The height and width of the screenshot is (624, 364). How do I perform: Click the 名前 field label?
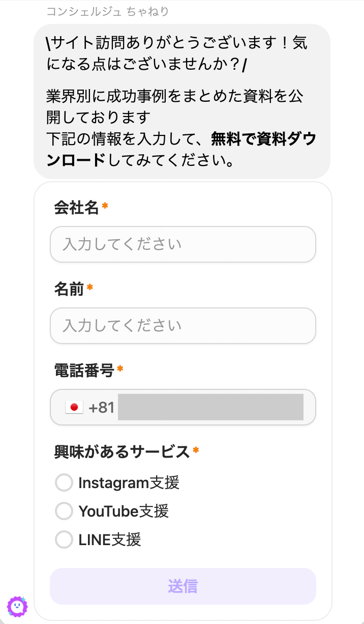(x=69, y=289)
